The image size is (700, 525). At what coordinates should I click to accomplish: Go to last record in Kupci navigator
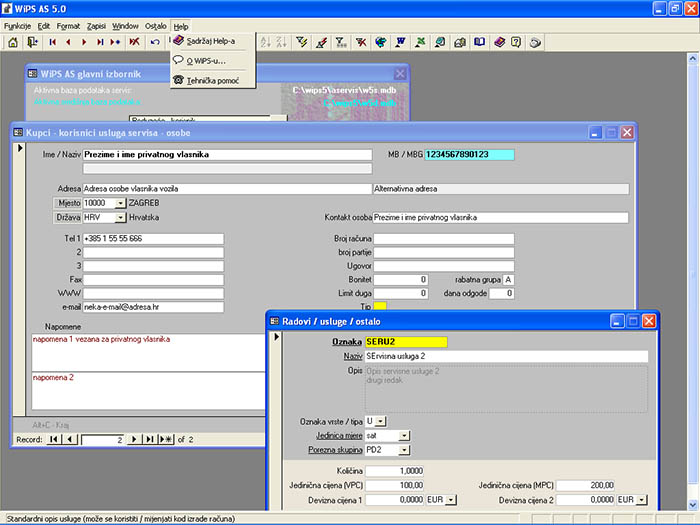tap(150, 440)
